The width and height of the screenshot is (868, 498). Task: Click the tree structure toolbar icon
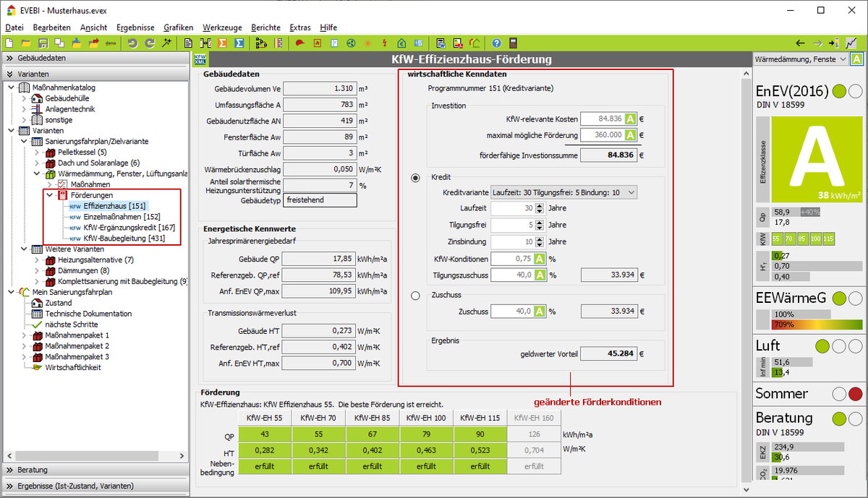[x=262, y=43]
